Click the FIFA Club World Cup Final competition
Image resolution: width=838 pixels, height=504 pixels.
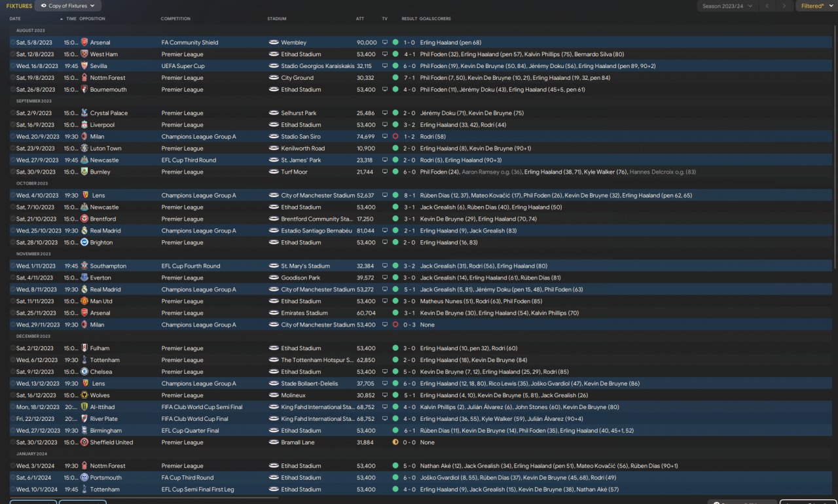(x=195, y=419)
